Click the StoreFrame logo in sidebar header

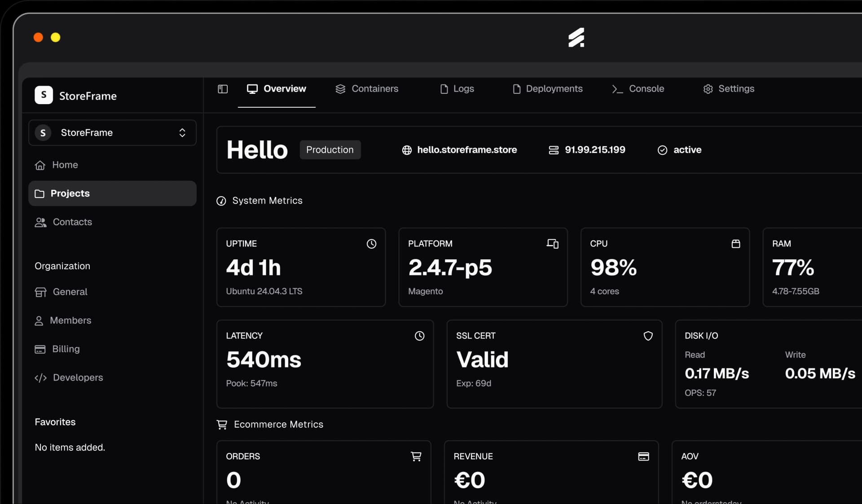point(44,95)
